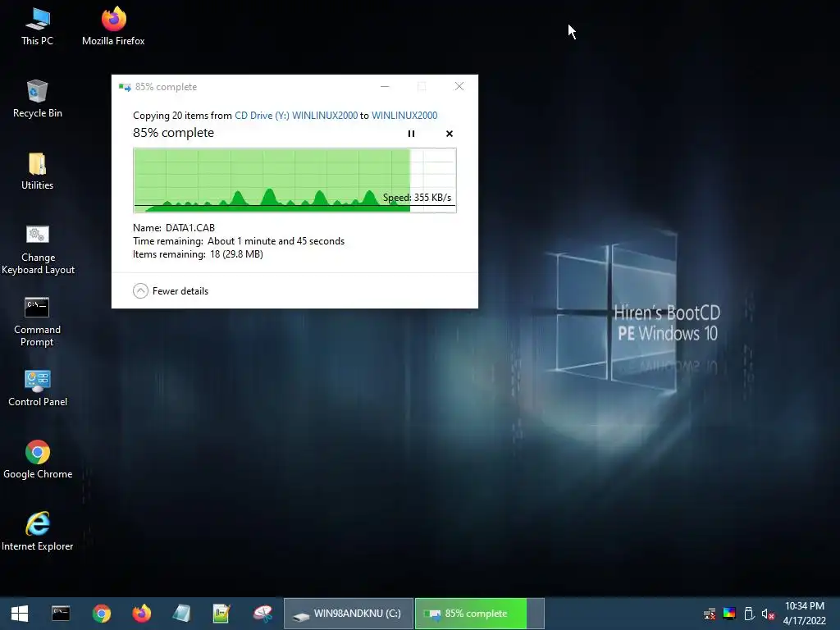Switch to WIN98ANDKNU (C:) taskbar window

tap(348, 614)
